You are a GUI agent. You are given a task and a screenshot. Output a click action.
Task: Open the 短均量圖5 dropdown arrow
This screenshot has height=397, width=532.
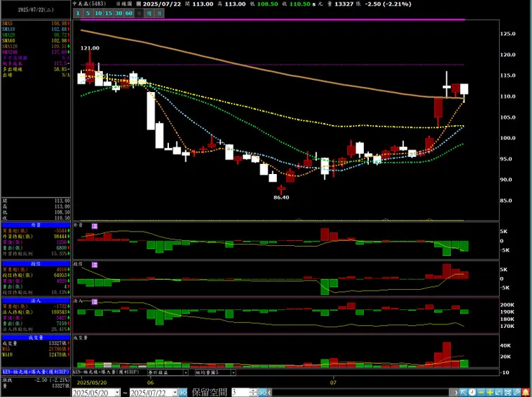coord(234,373)
